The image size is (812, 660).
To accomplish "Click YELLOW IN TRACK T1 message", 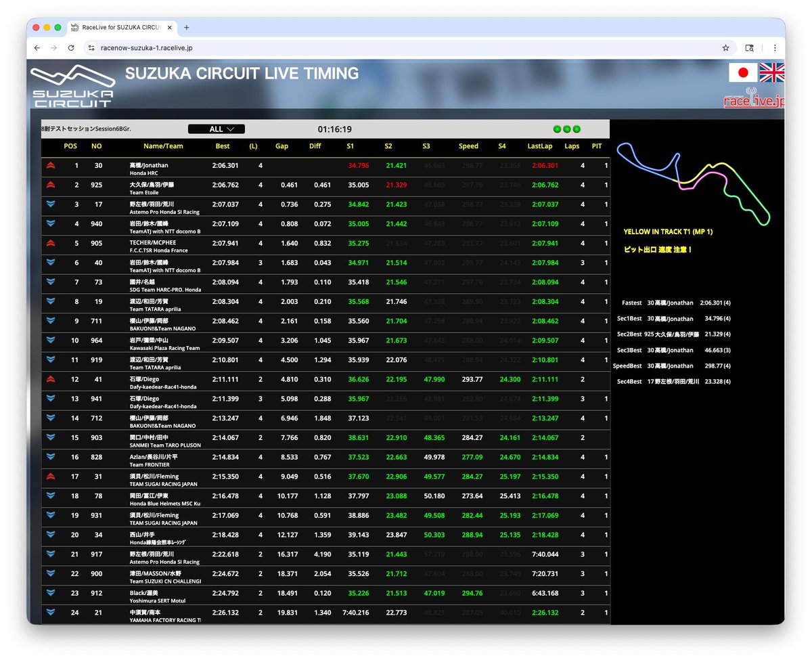I will pyautogui.click(x=668, y=232).
